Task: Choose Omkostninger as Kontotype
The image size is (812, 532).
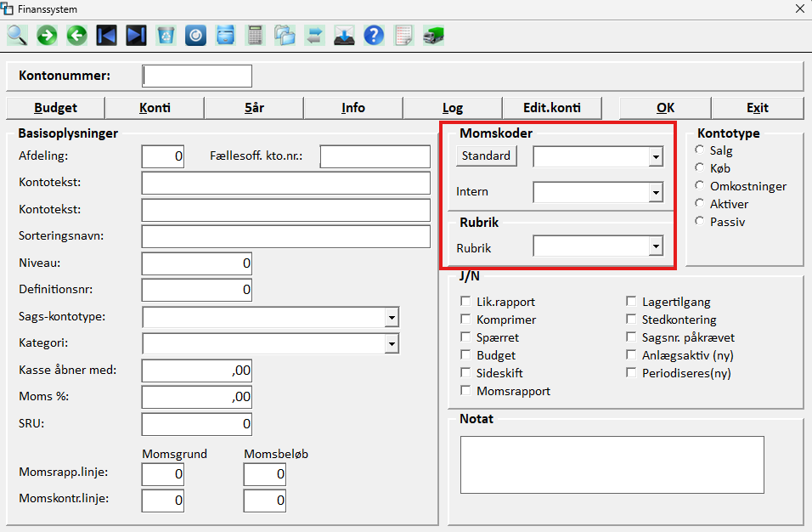Action: click(x=700, y=185)
